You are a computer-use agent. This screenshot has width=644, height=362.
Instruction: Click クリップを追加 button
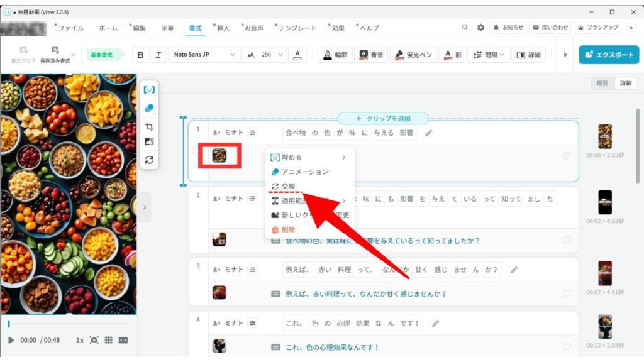383,118
